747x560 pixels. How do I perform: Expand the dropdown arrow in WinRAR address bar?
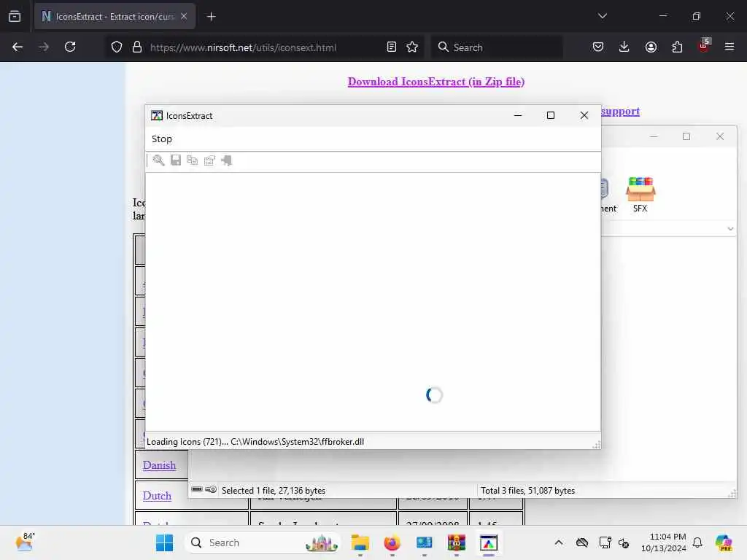[730, 229]
